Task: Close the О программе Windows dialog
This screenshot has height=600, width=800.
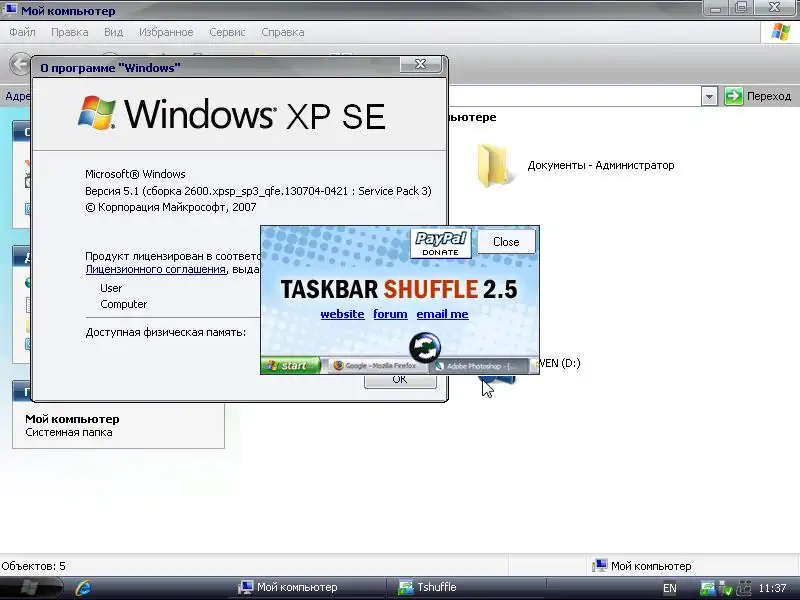Action: 420,64
